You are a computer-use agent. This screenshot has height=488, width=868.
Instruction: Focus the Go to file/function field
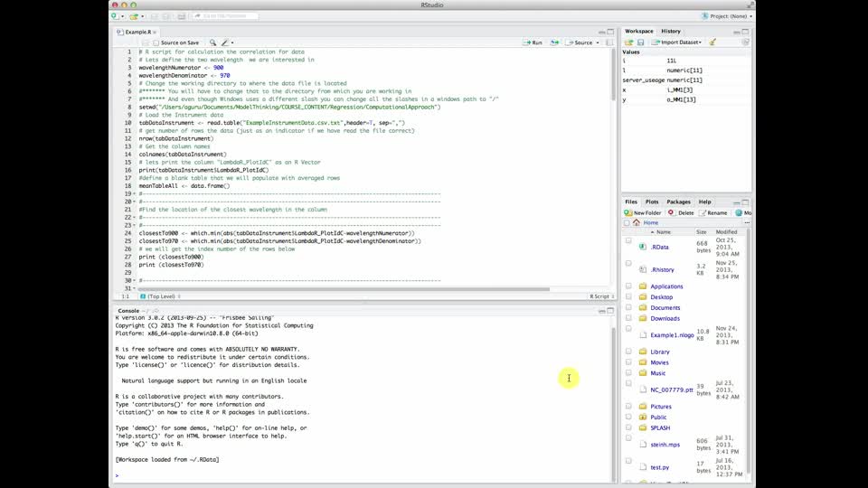[x=225, y=16]
